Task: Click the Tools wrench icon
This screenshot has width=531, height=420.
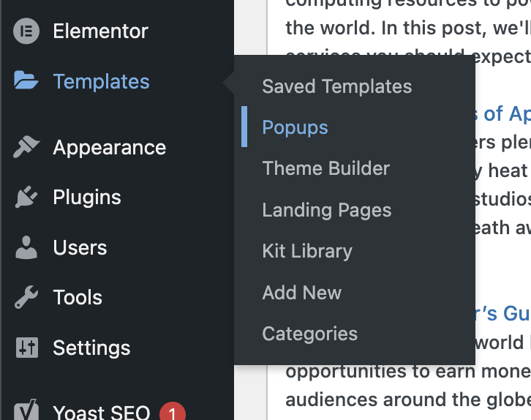Action: [26, 297]
